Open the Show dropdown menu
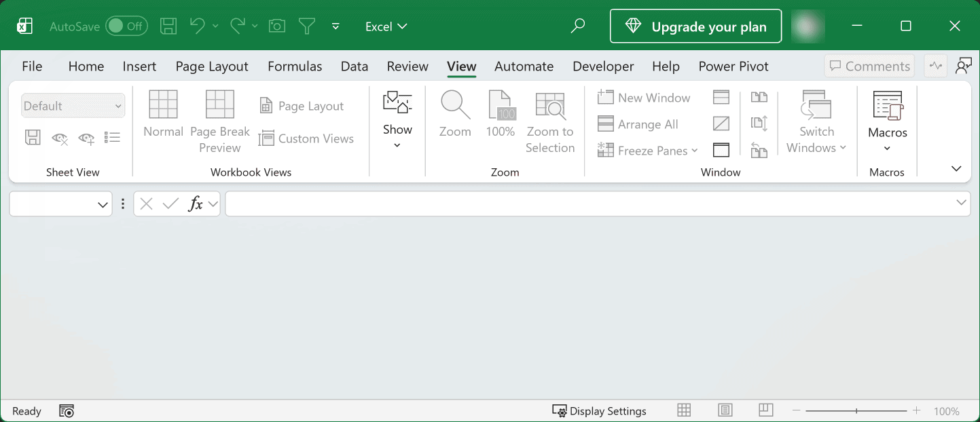 pos(397,121)
